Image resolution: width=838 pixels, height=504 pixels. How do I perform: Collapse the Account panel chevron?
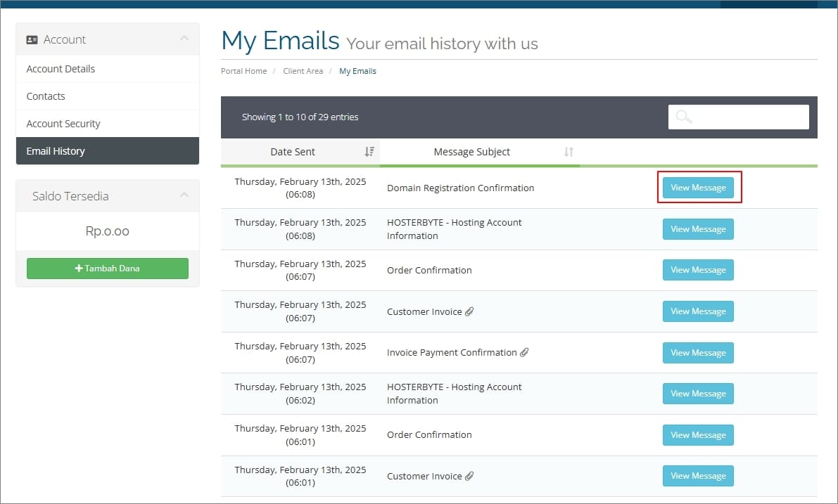coord(184,39)
